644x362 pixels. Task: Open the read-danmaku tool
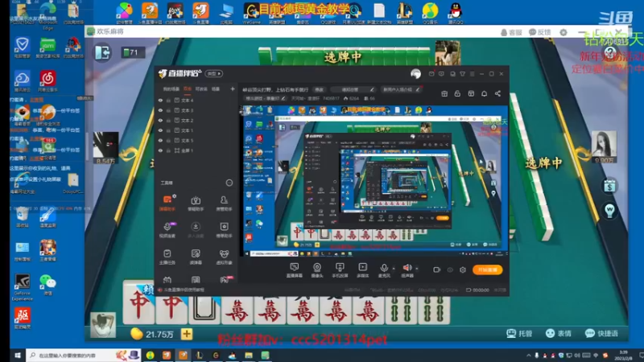click(196, 257)
